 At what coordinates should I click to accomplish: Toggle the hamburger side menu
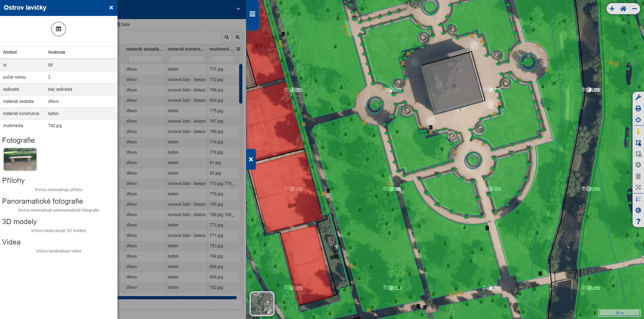[252, 14]
